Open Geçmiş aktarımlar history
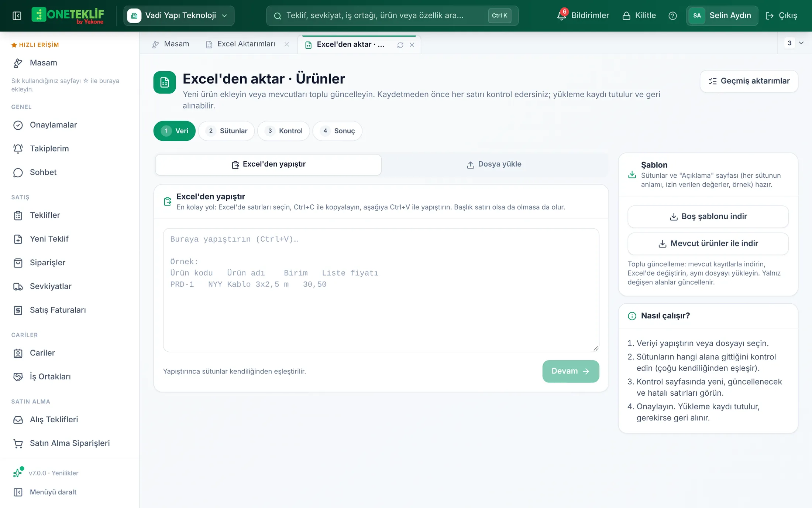Viewport: 812px width, 508px height. point(749,81)
